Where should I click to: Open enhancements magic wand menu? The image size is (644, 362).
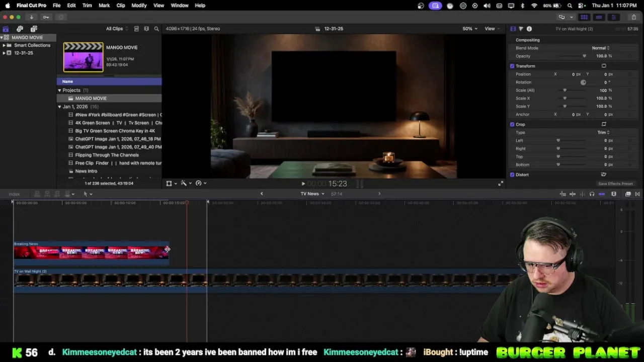(x=186, y=184)
